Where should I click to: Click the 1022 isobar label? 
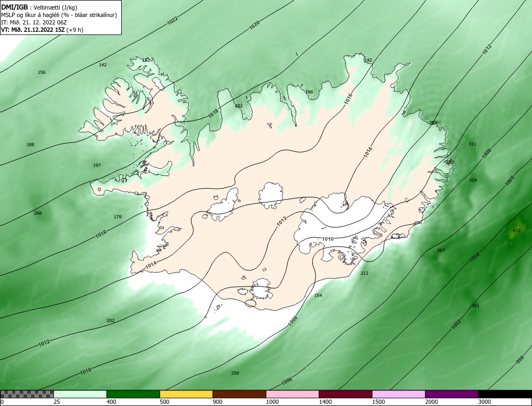[172, 21]
